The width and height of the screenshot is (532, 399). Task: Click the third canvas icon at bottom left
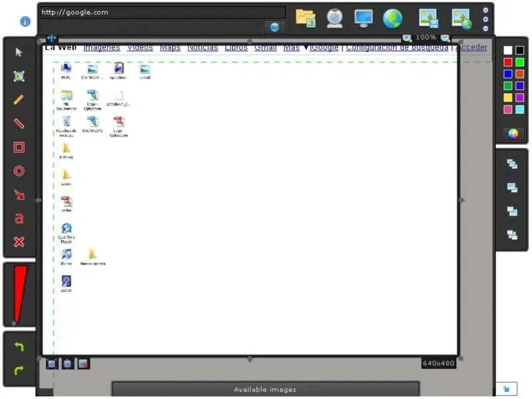click(84, 364)
